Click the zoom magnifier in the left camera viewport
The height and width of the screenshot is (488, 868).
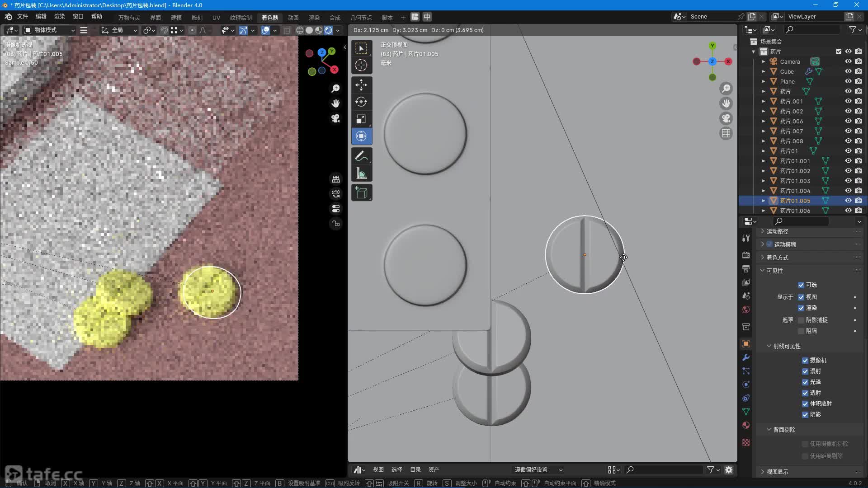[x=335, y=89]
